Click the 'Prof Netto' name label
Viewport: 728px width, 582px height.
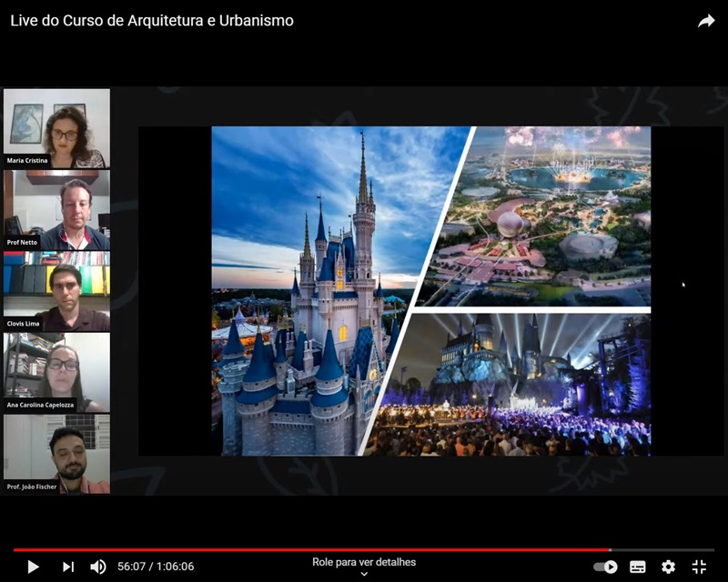[x=22, y=242]
